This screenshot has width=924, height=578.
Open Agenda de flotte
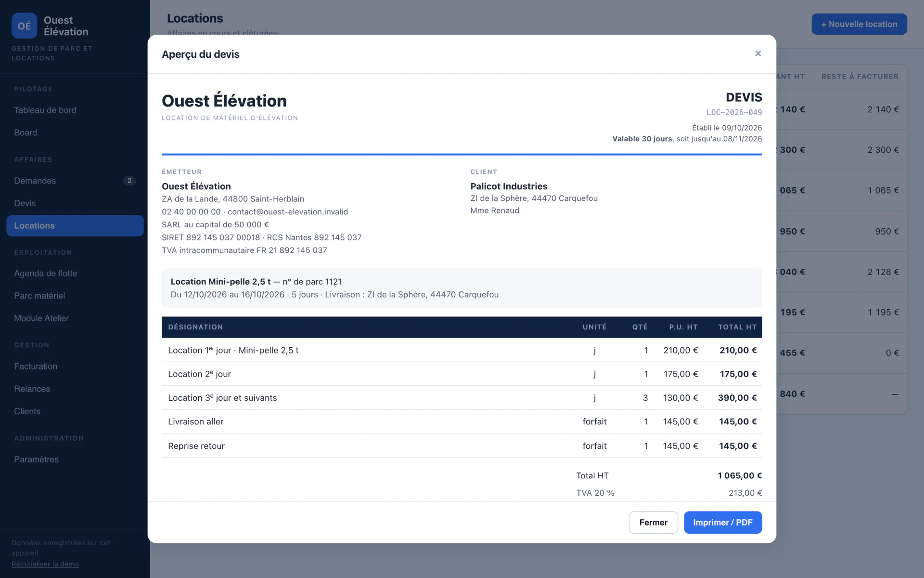pyautogui.click(x=75, y=273)
